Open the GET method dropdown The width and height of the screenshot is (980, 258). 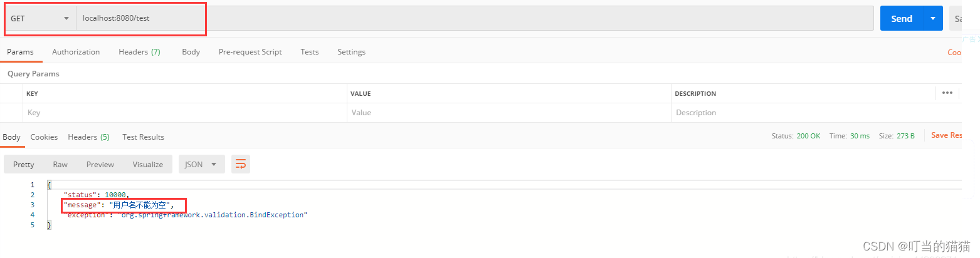pyautogui.click(x=40, y=19)
